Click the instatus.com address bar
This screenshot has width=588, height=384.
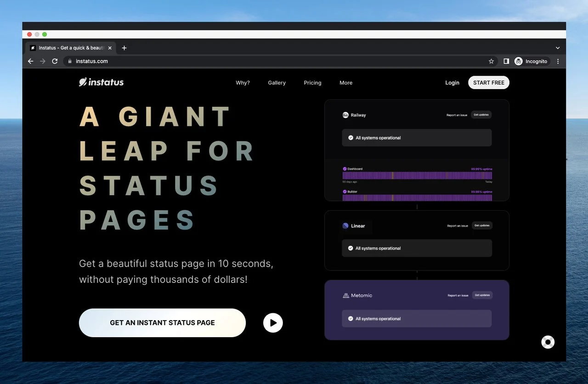[x=280, y=61]
